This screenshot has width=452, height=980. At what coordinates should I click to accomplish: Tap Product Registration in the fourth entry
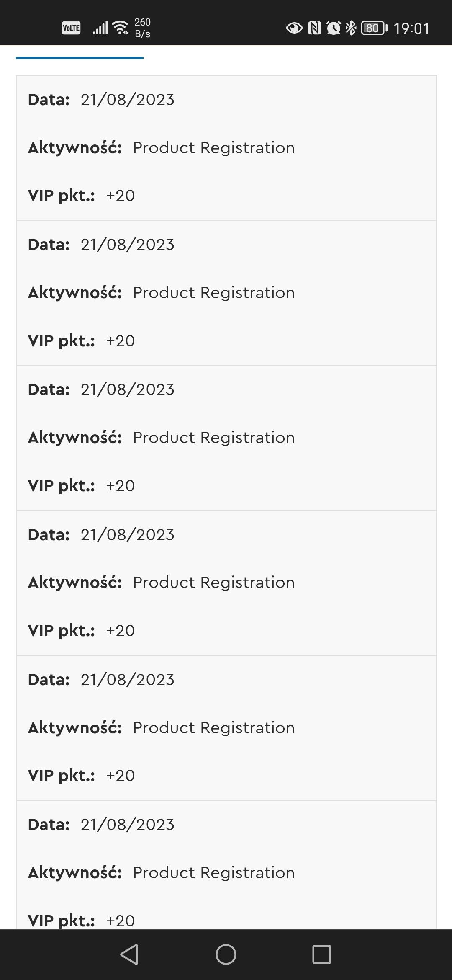(x=213, y=583)
